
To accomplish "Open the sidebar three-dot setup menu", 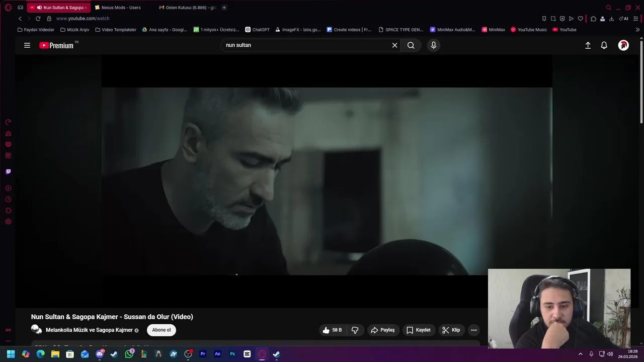I will tap(8, 341).
